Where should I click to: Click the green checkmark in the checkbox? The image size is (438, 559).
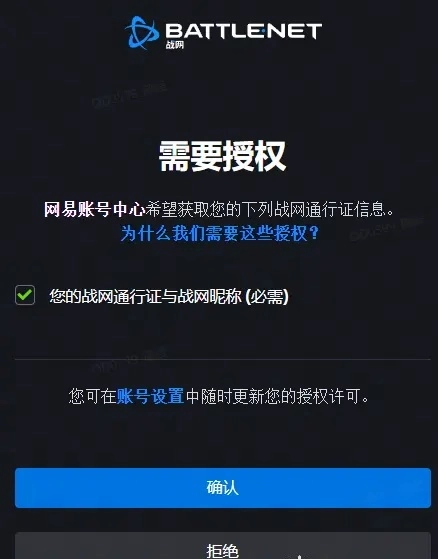pos(25,295)
